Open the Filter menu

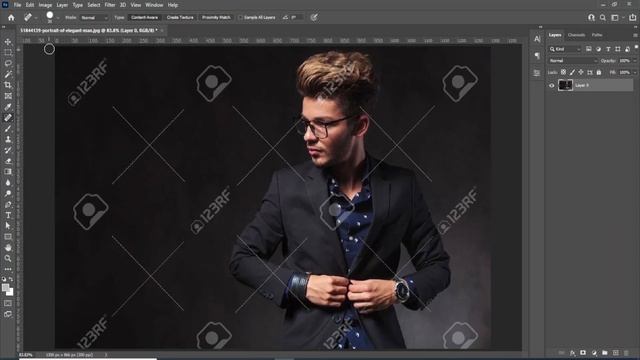pyautogui.click(x=110, y=5)
